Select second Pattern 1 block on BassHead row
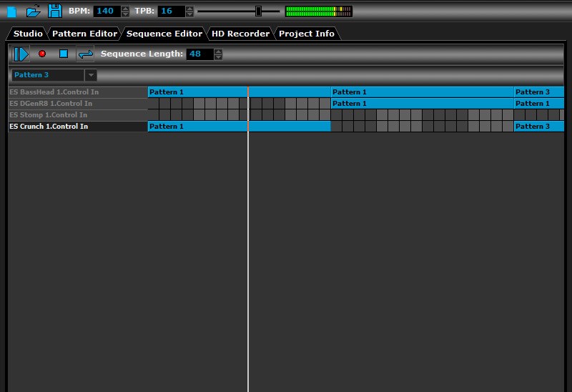This screenshot has width=572, height=392. pyautogui.click(x=422, y=92)
